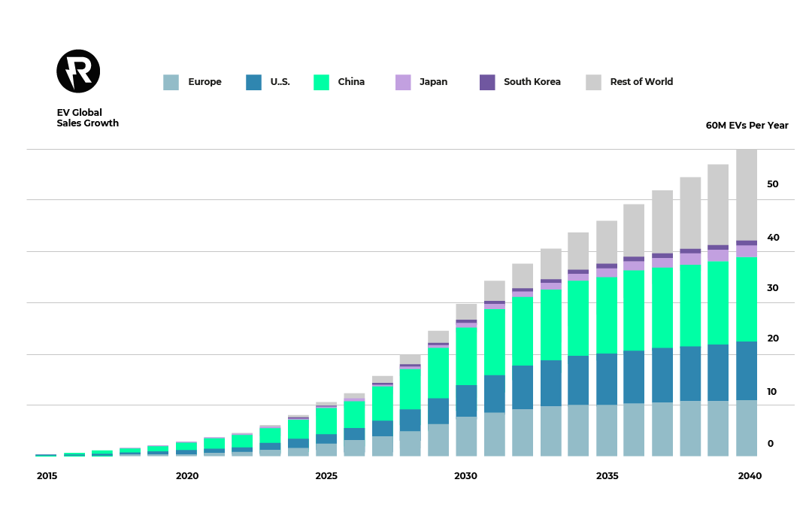Select the Rest of World legend swatch
Viewport: 812px width, 516px height.
[x=593, y=83]
